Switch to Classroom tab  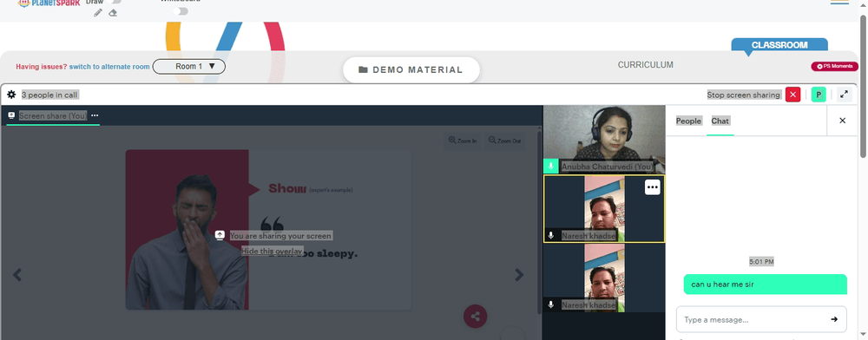779,45
